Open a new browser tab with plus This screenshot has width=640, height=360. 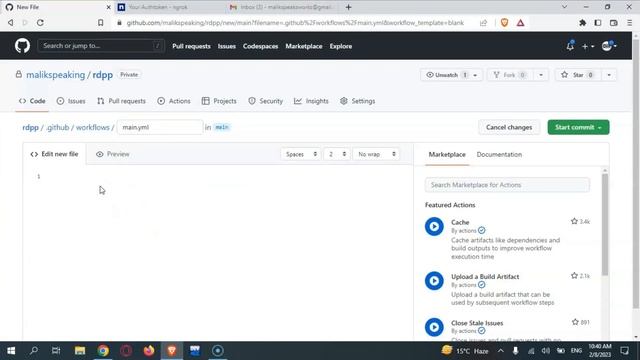coord(348,7)
